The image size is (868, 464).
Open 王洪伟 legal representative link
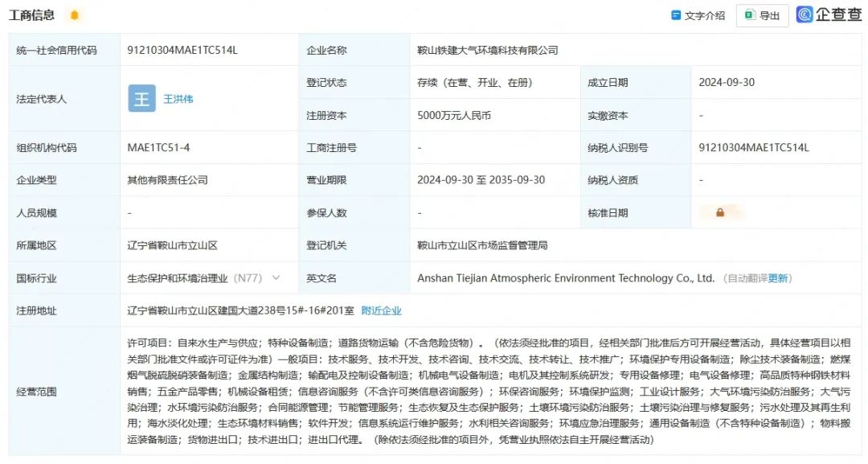click(178, 99)
